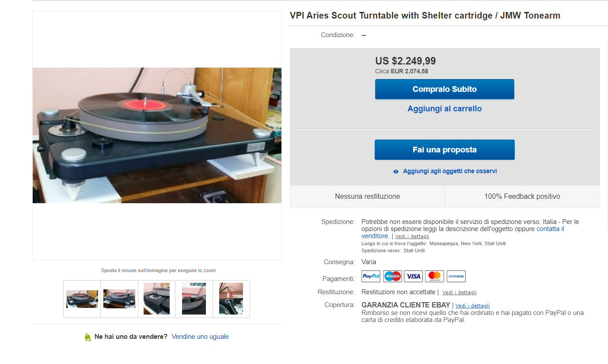Click the PayPal payment icon
The height and width of the screenshot is (364, 608).
[371, 277]
